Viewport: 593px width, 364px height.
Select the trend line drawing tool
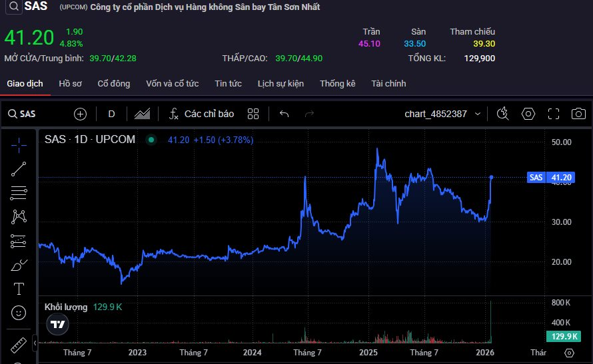pyautogui.click(x=19, y=168)
